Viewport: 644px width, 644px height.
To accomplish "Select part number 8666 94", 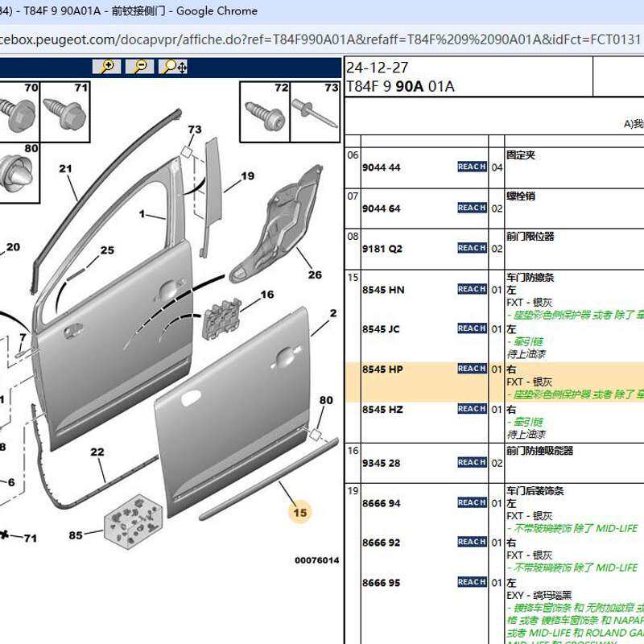I will 381,503.
